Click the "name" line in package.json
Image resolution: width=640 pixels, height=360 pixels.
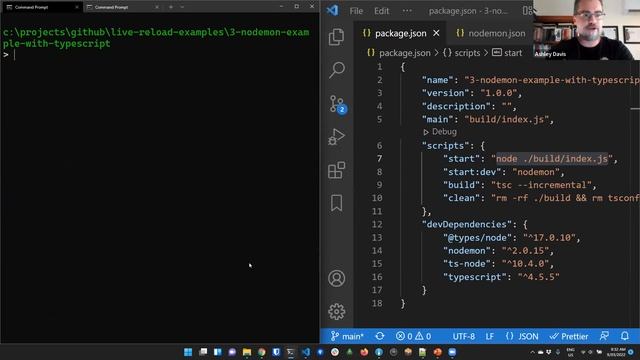point(531,80)
